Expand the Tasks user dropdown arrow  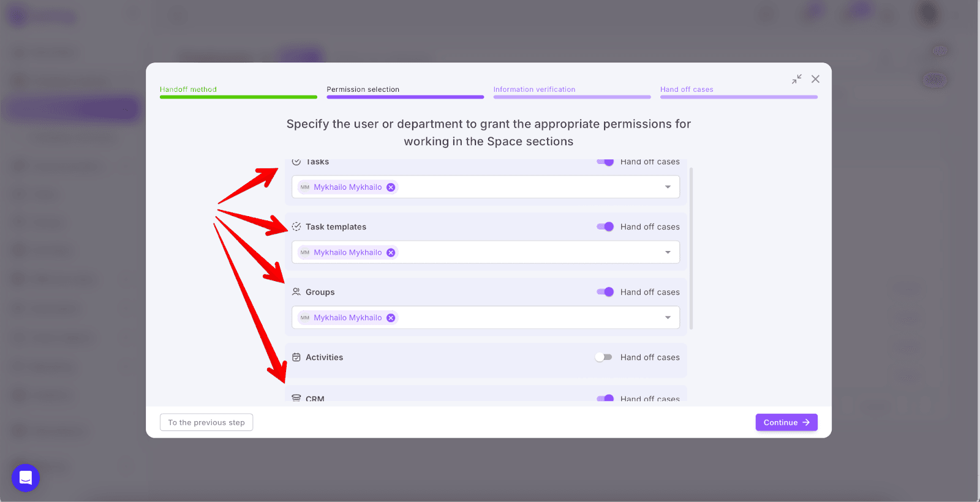(x=668, y=187)
